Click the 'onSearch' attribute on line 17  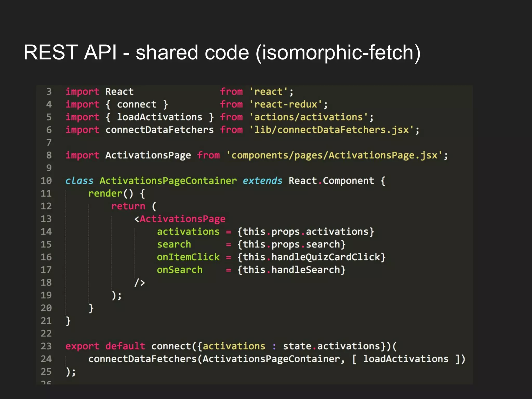(179, 270)
